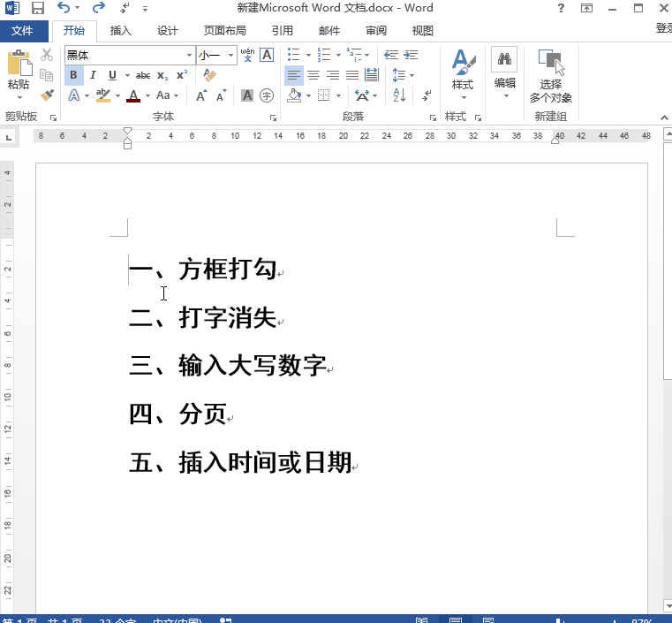Switch to the 页面布局 tab
Viewport: 672px width, 623px height.
(224, 30)
